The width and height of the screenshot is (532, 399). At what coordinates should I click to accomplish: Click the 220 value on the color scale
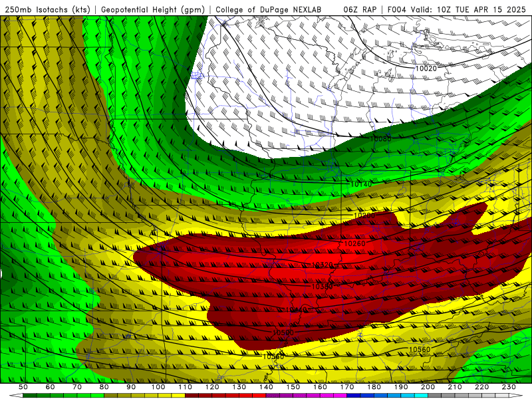[483, 387]
